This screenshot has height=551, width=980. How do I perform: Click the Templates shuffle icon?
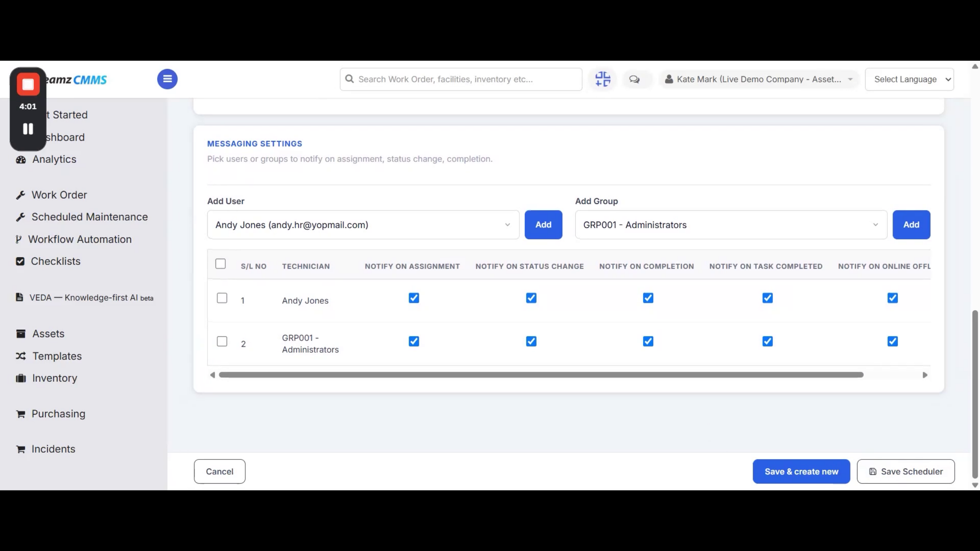pos(21,356)
